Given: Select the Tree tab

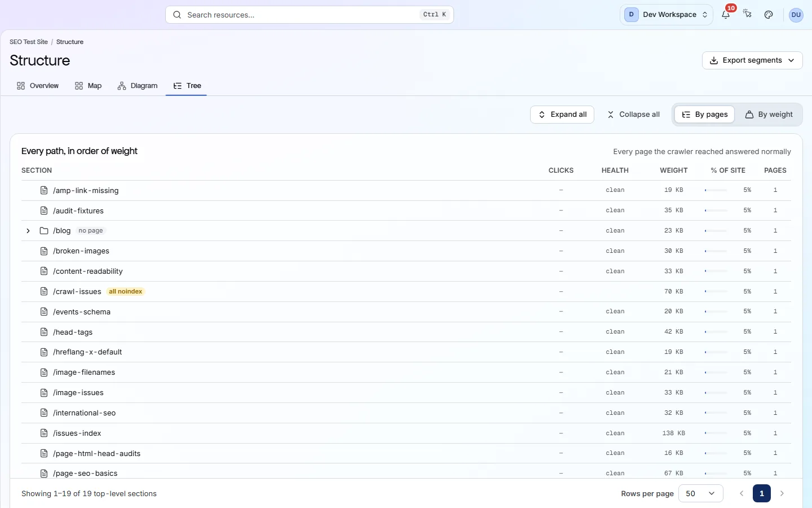Looking at the screenshot, I should (x=187, y=86).
